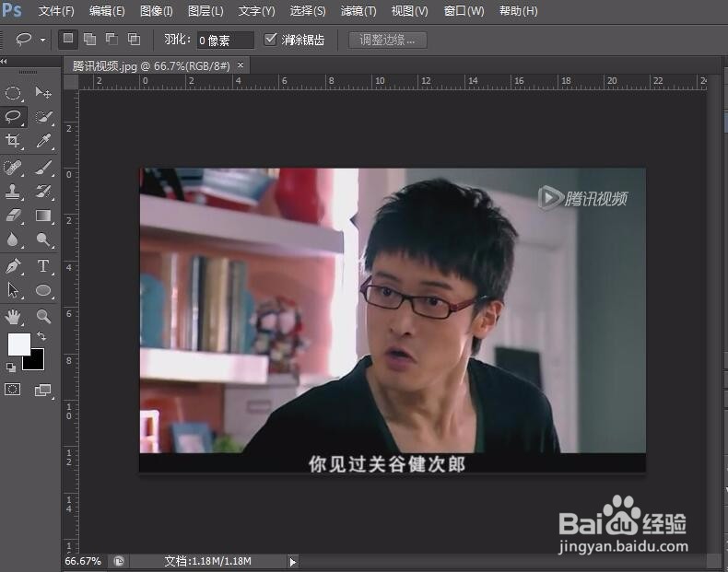Select the Eyedropper tool
Image resolution: width=728 pixels, height=572 pixels.
point(43,140)
